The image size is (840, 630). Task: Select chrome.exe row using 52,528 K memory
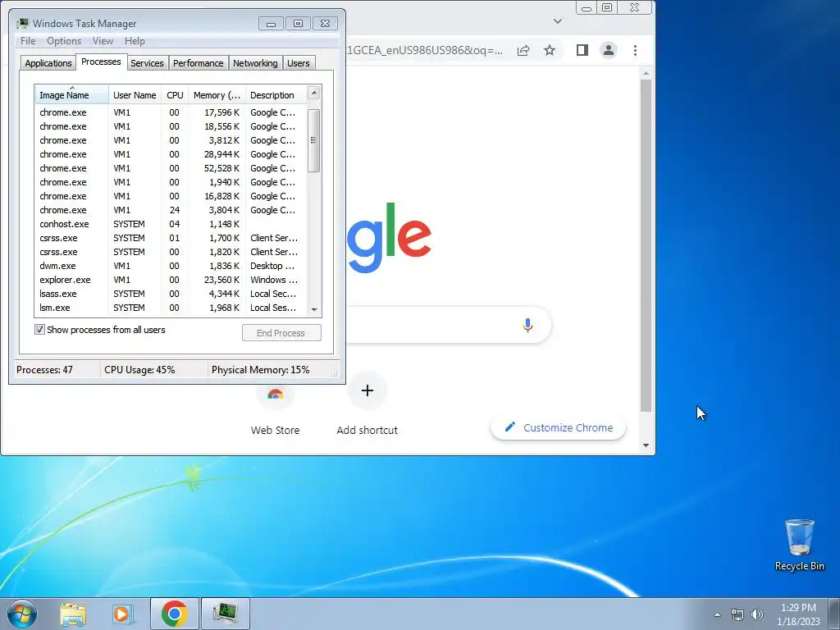click(x=171, y=168)
